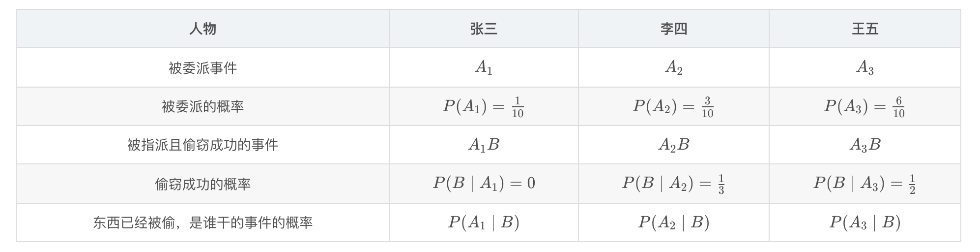
Task: Click the A1B event cell
Action: point(484,145)
